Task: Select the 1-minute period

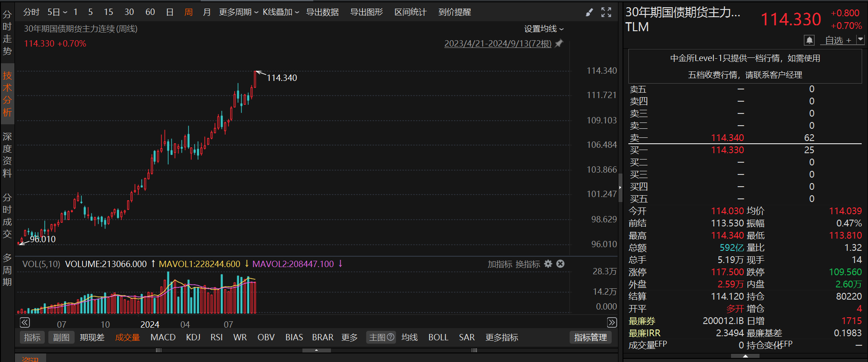Action: (x=75, y=12)
